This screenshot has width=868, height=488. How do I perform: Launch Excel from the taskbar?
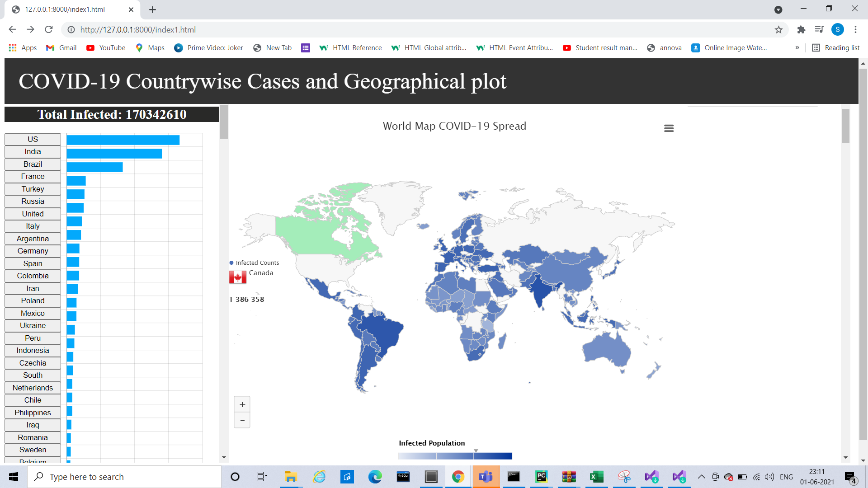tap(596, 477)
